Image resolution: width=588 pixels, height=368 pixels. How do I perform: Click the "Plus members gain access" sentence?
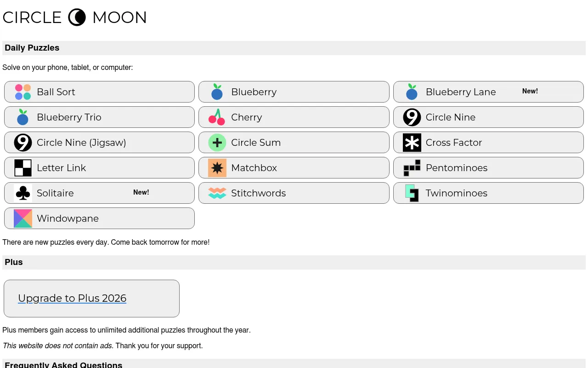click(126, 330)
